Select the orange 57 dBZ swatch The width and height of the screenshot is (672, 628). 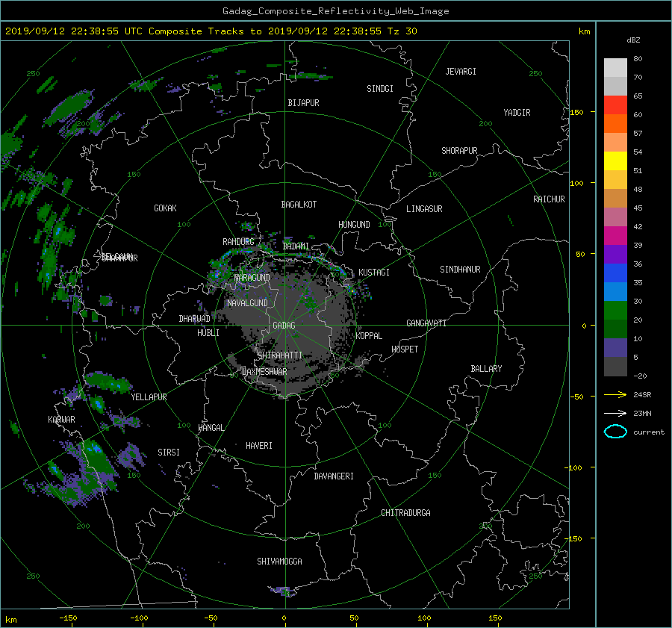[615, 123]
